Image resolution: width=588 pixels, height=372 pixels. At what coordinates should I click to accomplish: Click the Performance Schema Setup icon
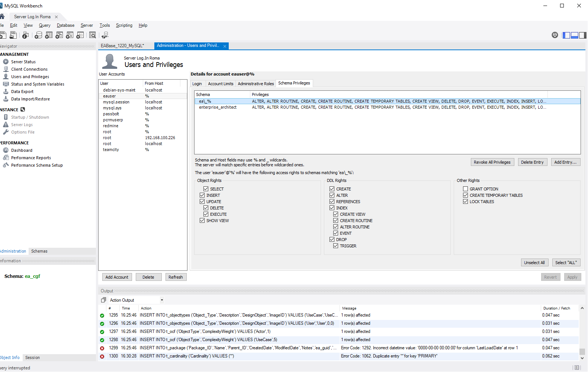point(6,165)
